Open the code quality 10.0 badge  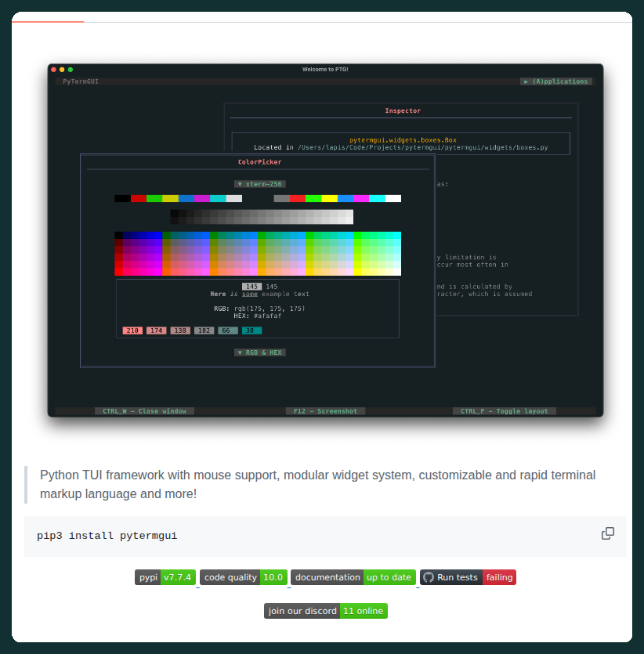coord(244,577)
